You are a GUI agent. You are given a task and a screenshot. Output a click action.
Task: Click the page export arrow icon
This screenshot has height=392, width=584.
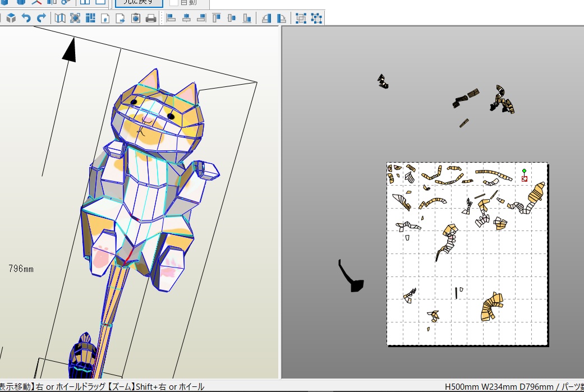120,18
